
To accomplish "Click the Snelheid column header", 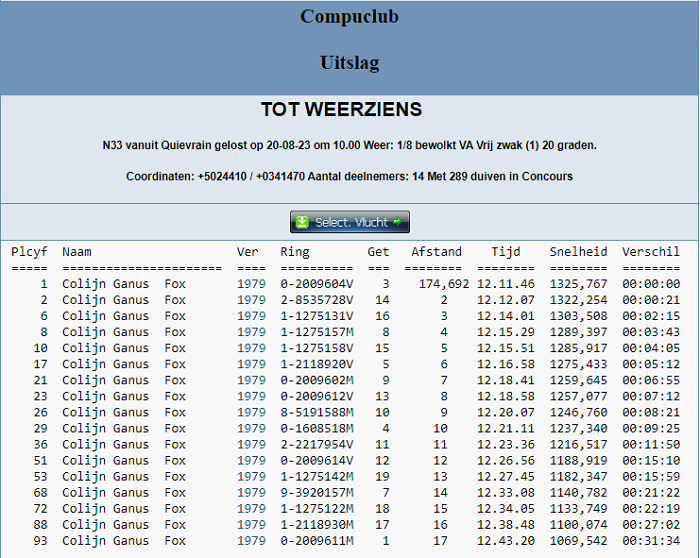I will 578,252.
